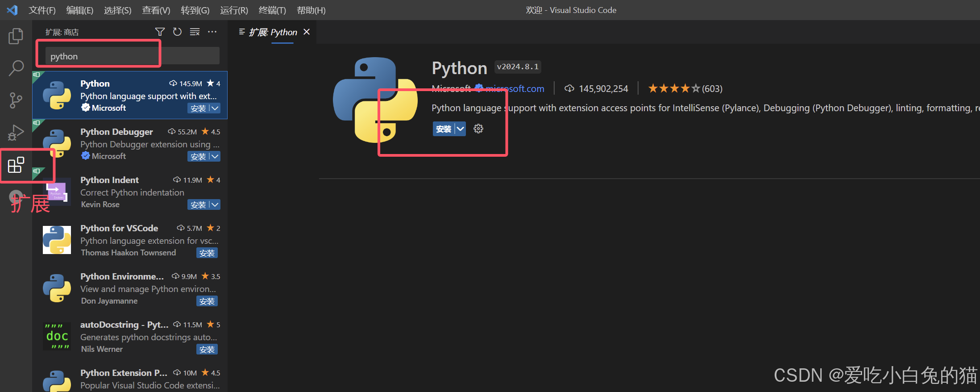Open install dropdown arrow for Python in list

(x=215, y=108)
